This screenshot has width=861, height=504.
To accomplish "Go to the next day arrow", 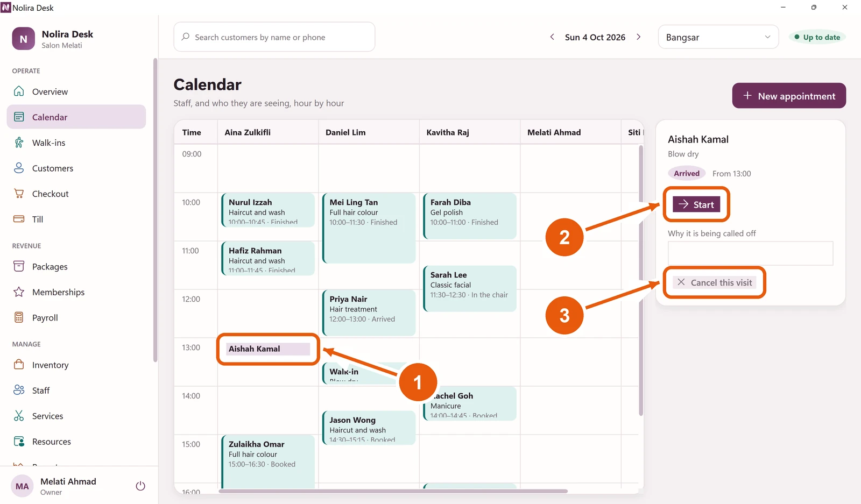I will [x=639, y=37].
